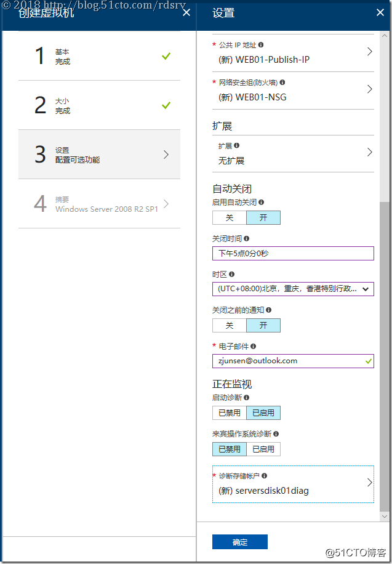Click info icon next to 扩展 label
Viewport: 392px width, 564px height.
237,146
